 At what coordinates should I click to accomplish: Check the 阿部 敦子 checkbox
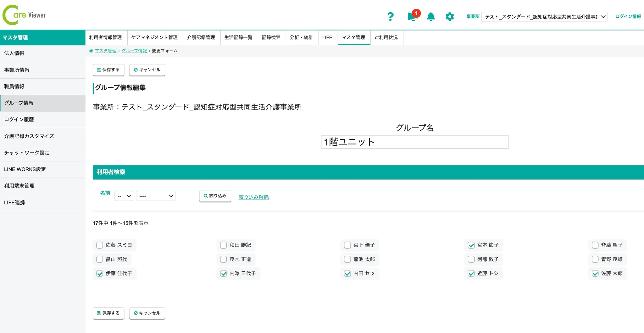click(471, 259)
